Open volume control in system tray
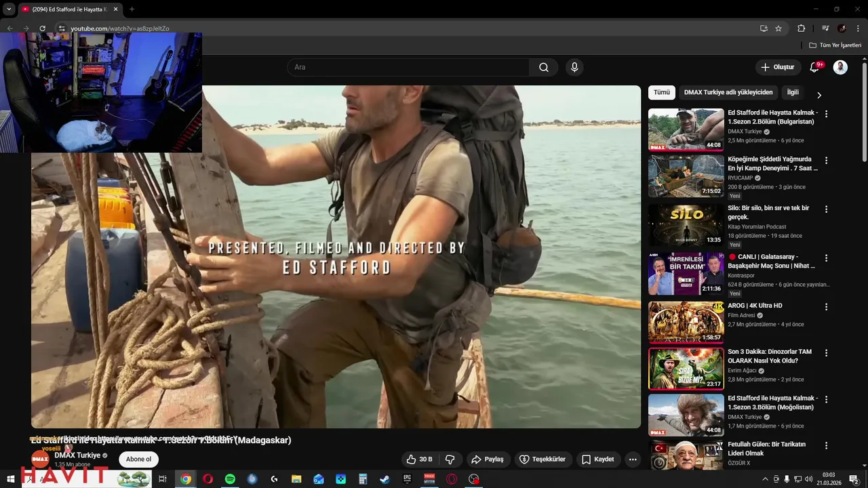This screenshot has height=488, width=868. click(808, 479)
